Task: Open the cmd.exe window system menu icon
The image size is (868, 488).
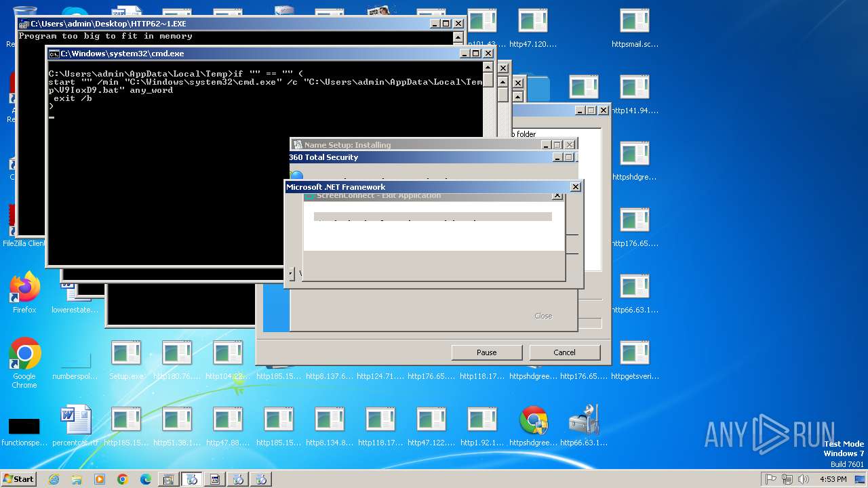Action: 54,54
